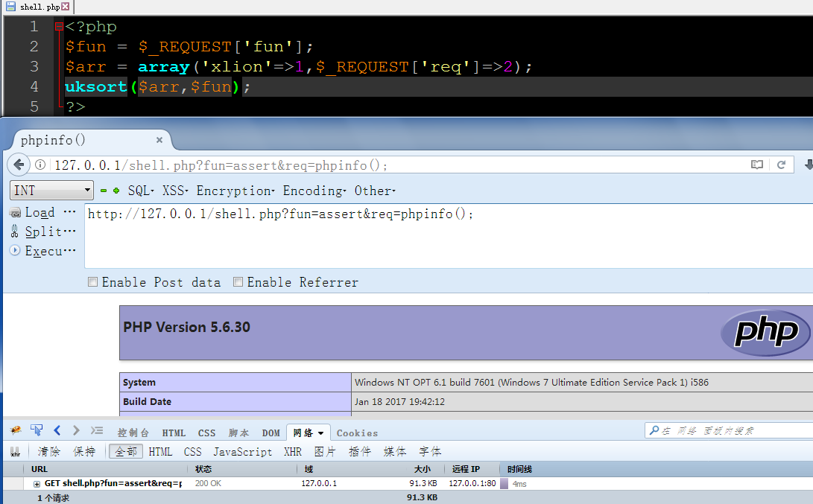The image size is (813, 504).
Task: Click the 'System' row label in phpinfo
Action: coord(139,382)
